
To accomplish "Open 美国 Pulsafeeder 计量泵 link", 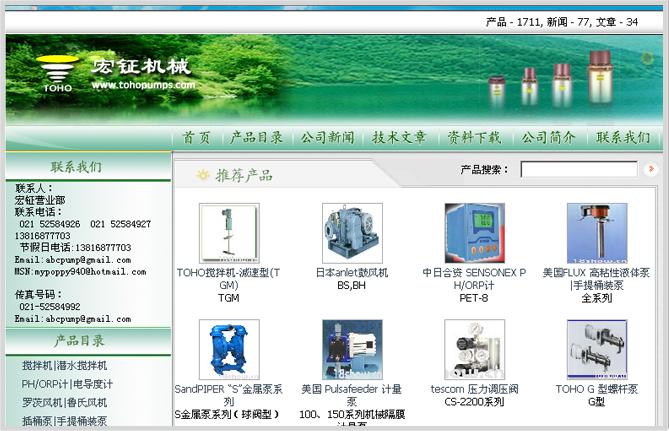I will (x=352, y=395).
